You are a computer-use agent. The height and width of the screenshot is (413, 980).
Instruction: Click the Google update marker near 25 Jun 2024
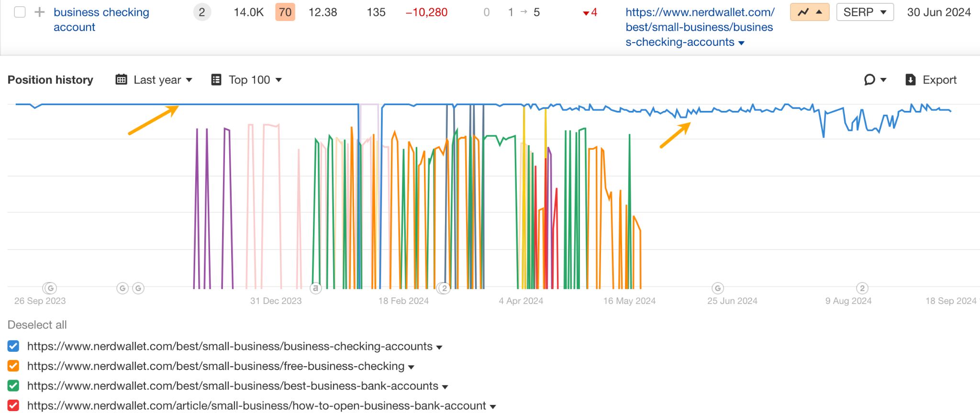[x=717, y=288]
